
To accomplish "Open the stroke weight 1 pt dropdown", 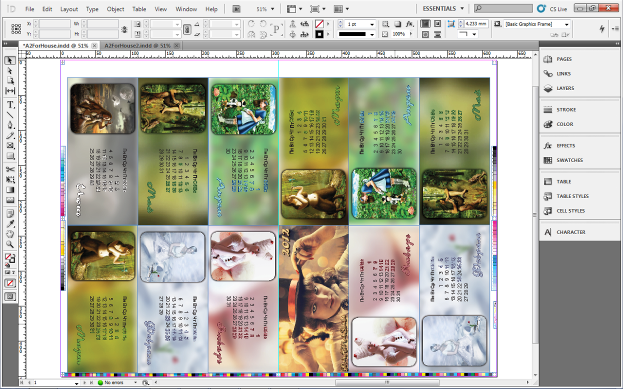I will (371, 24).
